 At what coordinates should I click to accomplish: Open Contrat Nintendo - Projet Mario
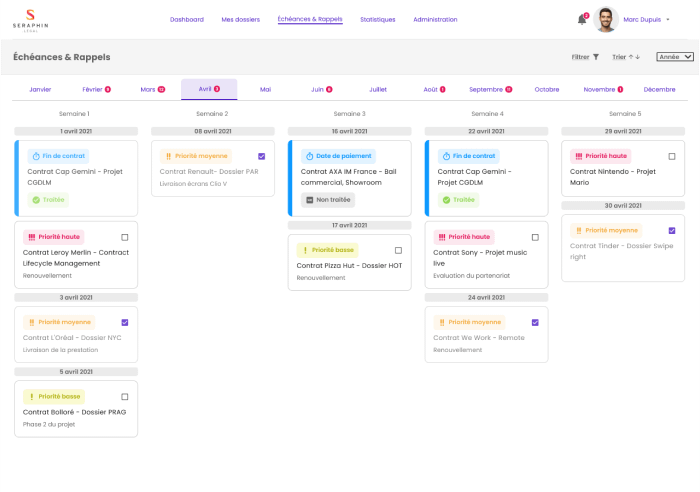(612, 177)
